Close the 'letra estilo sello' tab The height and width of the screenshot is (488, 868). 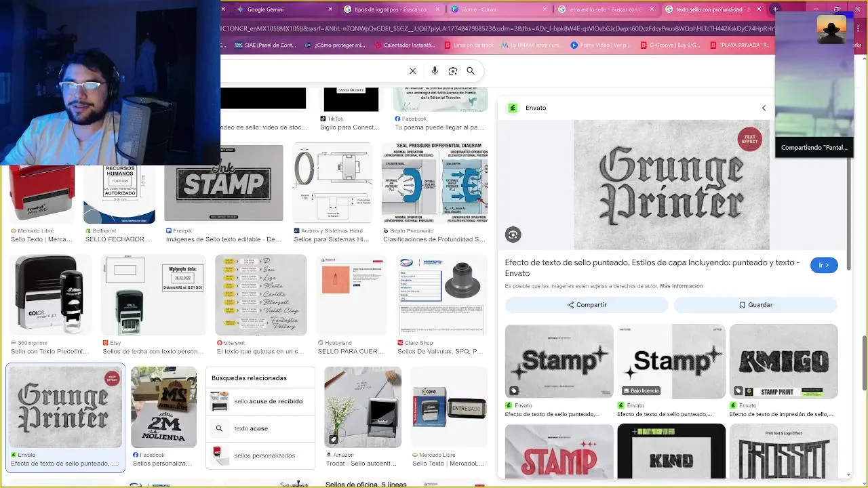click(652, 9)
